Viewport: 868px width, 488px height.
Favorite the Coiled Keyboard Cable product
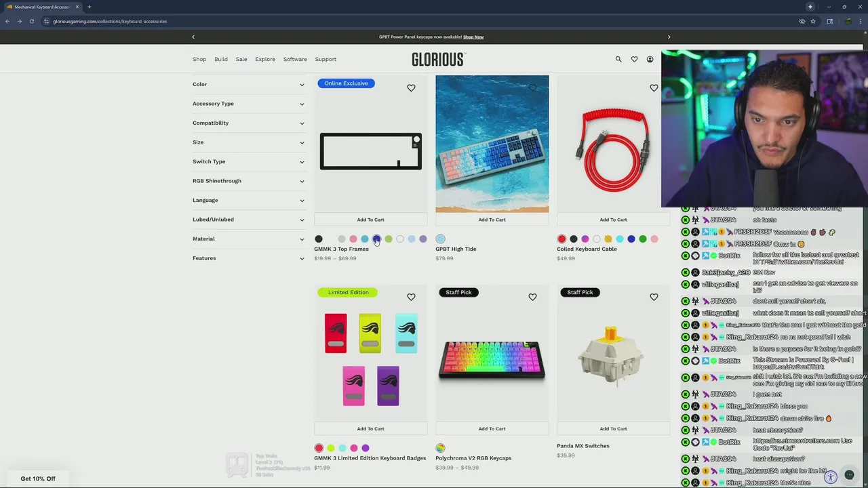point(654,87)
